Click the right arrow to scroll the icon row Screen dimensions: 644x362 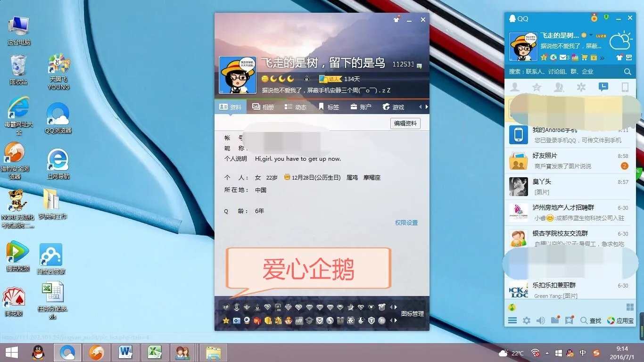[396, 307]
